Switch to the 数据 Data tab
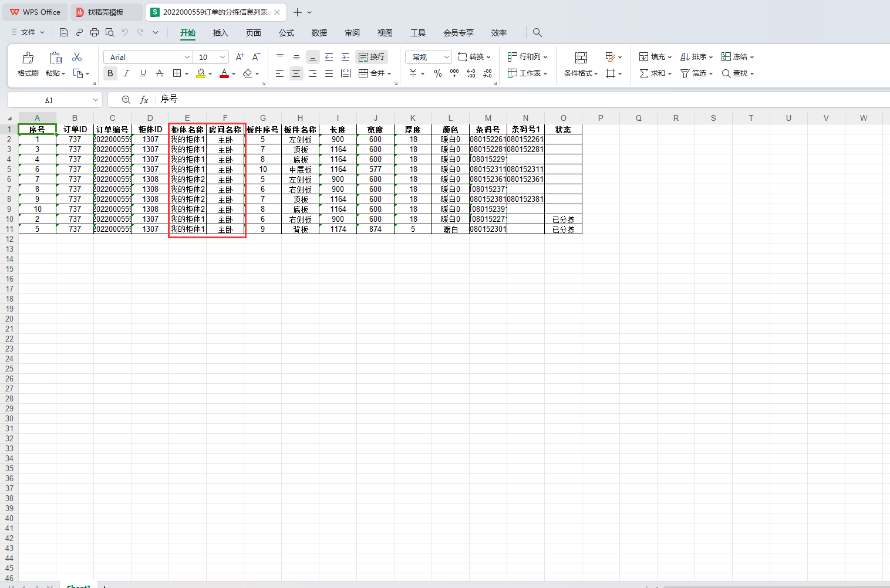890x588 pixels. point(319,33)
